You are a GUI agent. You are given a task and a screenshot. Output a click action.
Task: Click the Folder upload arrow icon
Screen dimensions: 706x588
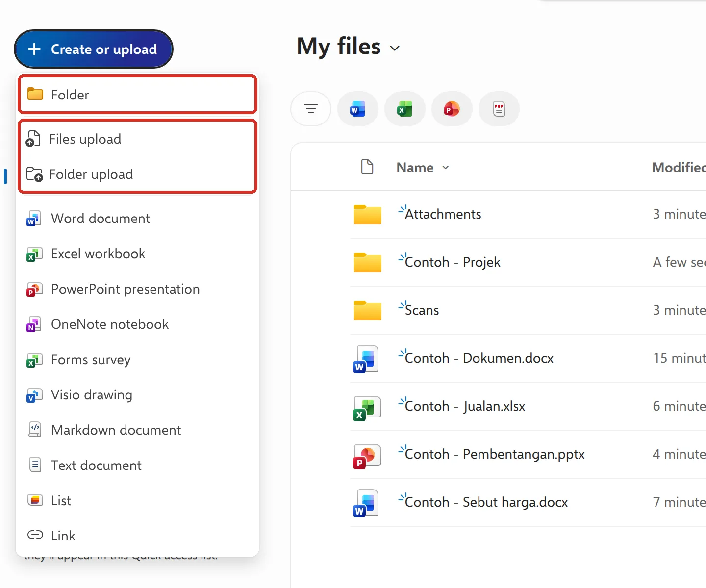[x=35, y=174]
